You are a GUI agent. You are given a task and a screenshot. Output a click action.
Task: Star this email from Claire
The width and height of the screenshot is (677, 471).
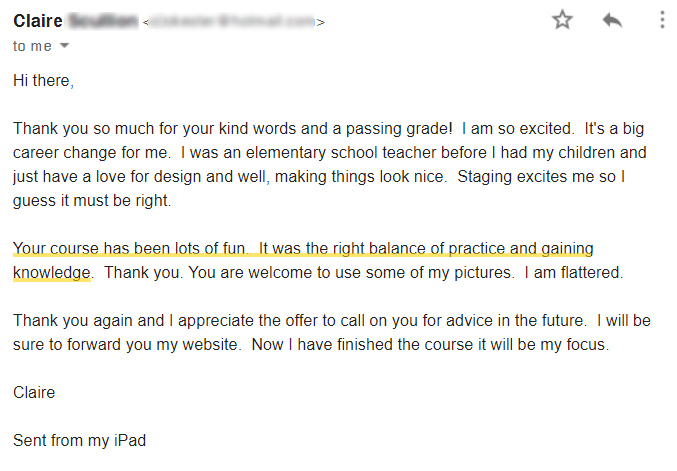562,20
